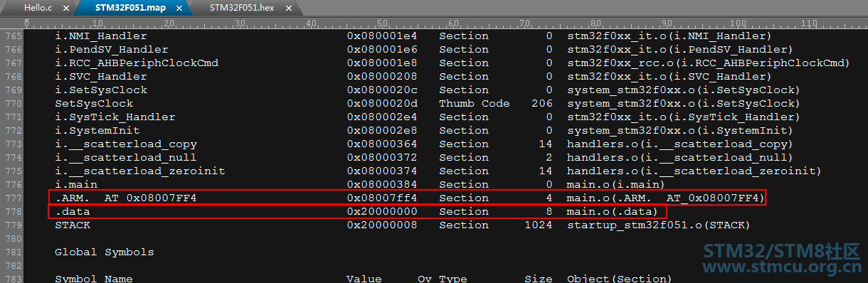
Task: Click line number 778 in the gutter
Action: point(13,211)
